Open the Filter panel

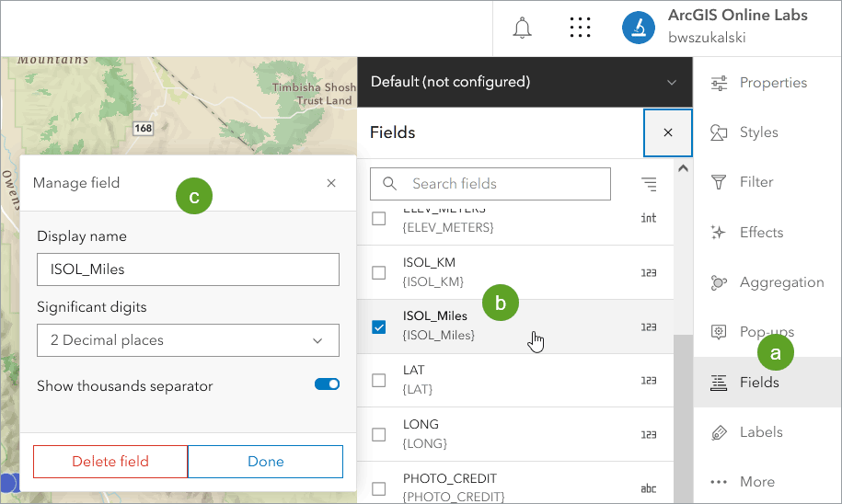pyautogui.click(x=767, y=182)
